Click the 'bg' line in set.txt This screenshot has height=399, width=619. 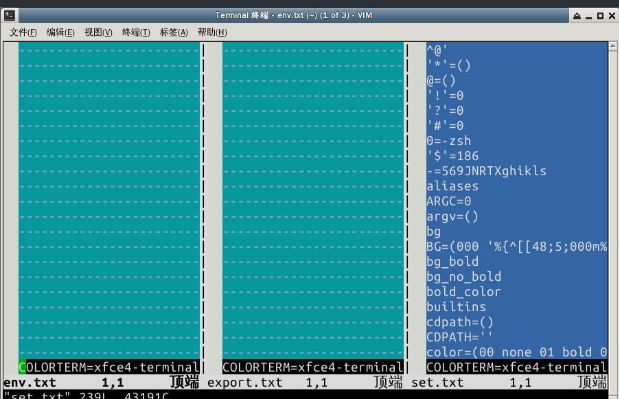[x=433, y=231]
